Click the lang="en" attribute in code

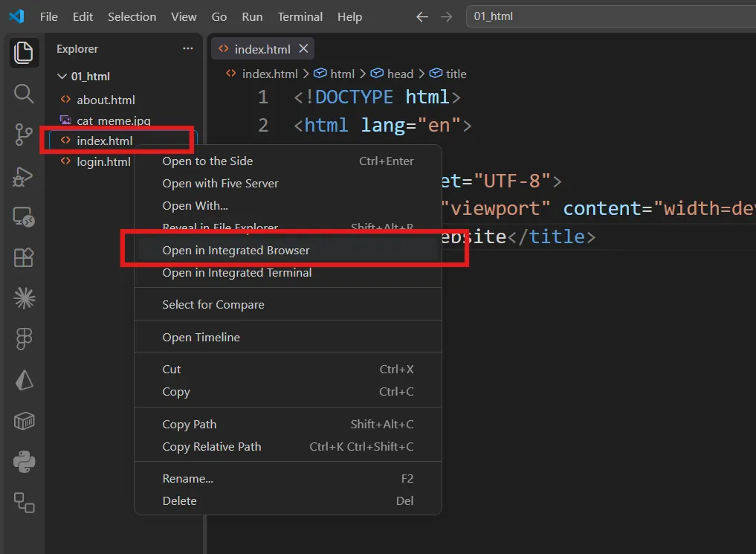411,126
